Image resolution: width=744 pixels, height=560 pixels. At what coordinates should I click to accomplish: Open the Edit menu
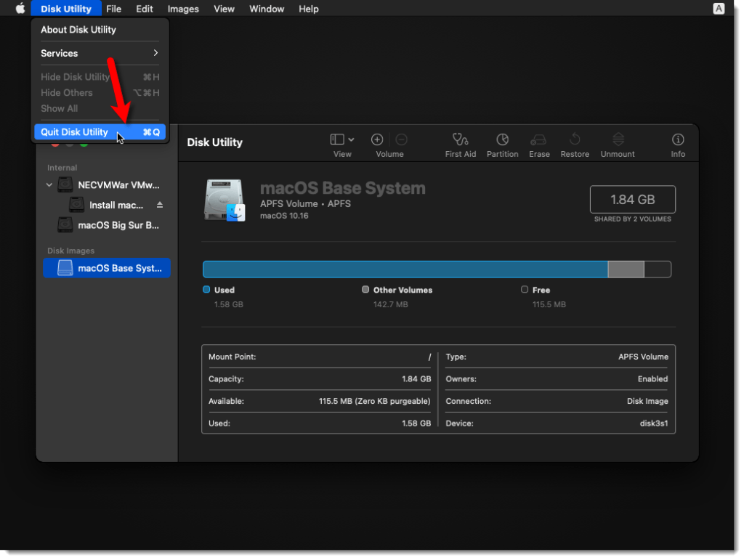[145, 9]
